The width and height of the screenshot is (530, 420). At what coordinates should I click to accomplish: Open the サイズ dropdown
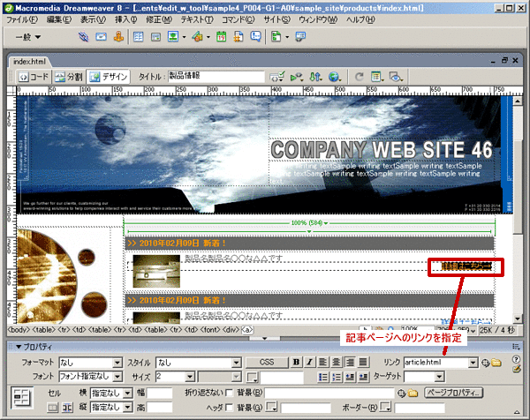click(x=190, y=377)
